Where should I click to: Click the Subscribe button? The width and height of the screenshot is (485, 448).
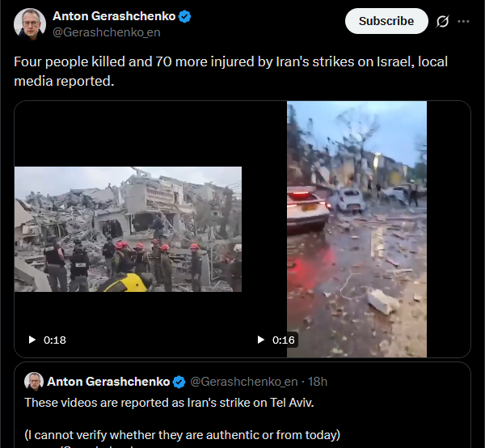386,21
